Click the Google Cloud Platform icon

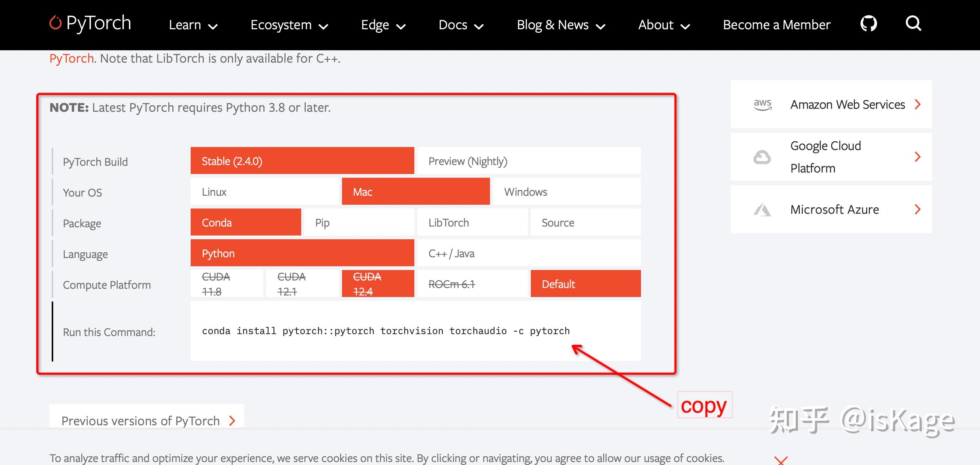[762, 157]
